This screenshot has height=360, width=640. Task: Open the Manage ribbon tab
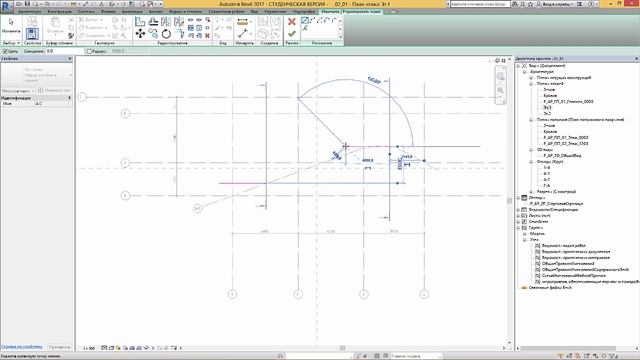275,12
